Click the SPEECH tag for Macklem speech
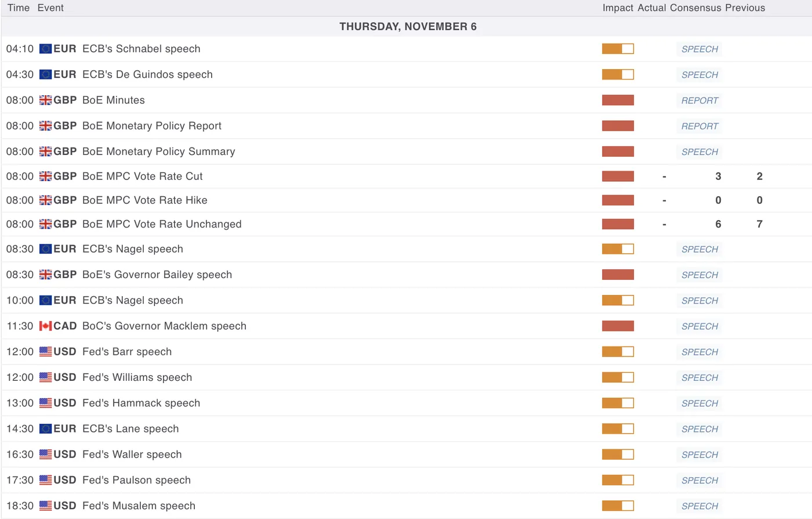 point(699,326)
